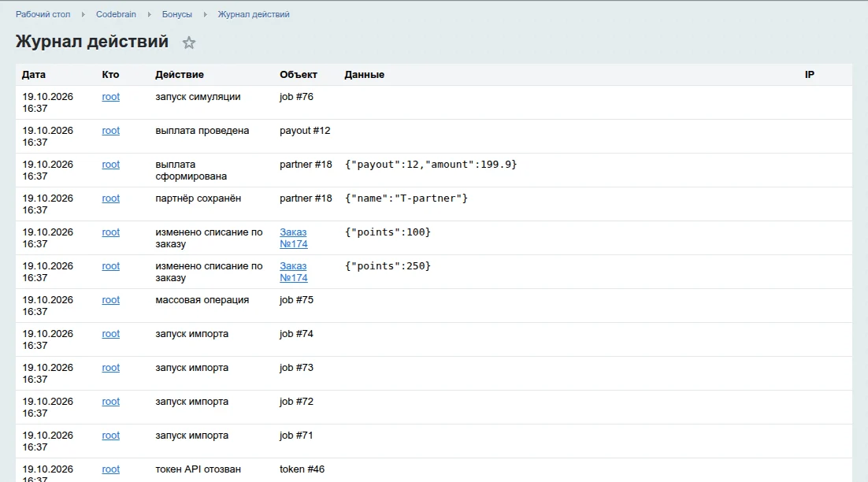Open the root link in the token #46 row
The image size is (868, 482).
click(111, 469)
